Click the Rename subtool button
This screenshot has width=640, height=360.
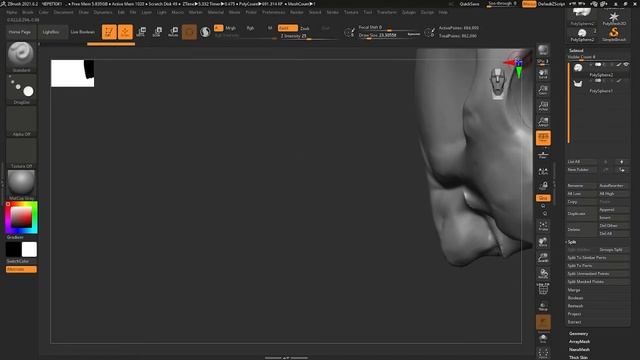(581, 186)
